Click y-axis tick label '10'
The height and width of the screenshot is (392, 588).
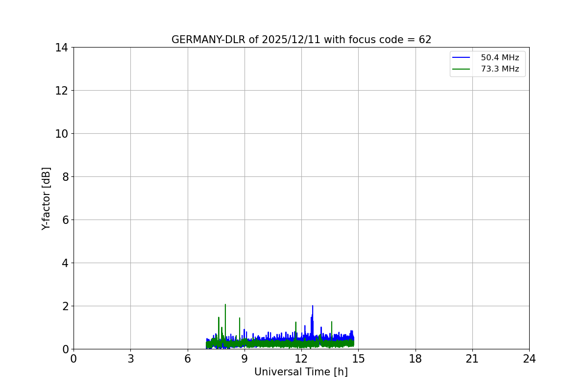coord(61,134)
